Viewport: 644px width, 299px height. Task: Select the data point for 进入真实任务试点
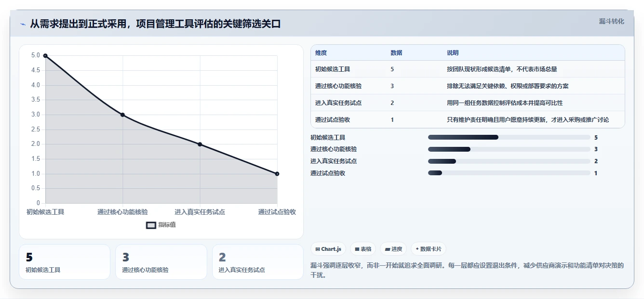pyautogui.click(x=200, y=144)
